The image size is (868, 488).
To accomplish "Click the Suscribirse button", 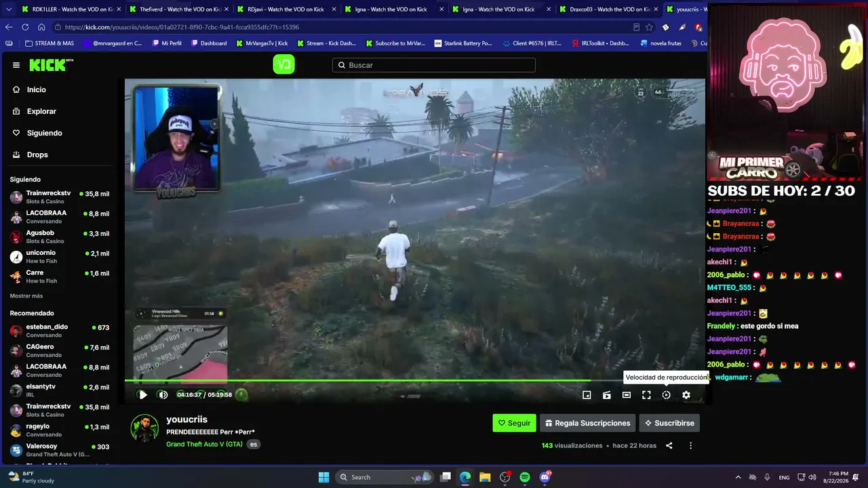I will (669, 423).
